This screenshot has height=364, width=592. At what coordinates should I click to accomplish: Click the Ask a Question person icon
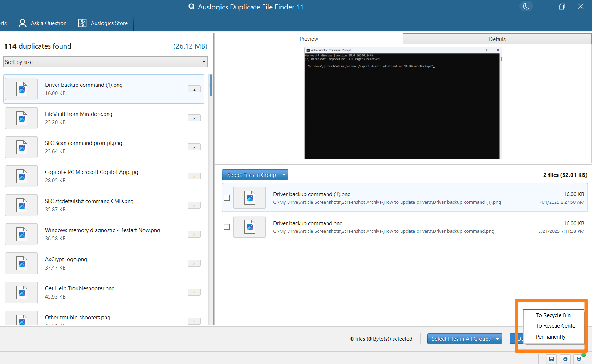point(23,23)
